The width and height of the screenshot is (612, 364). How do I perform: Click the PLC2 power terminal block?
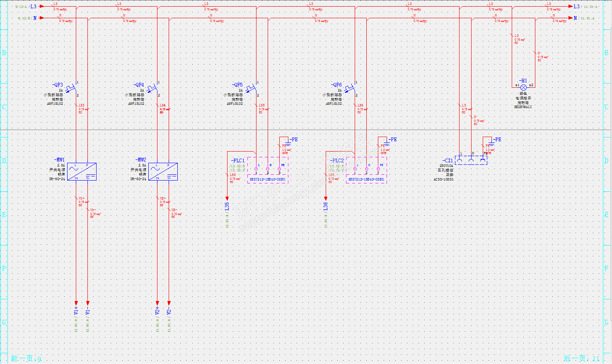pyautogui.click(x=366, y=170)
